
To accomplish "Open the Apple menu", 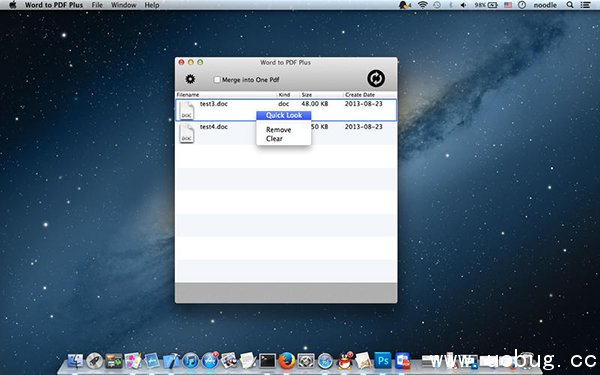I will (13, 5).
